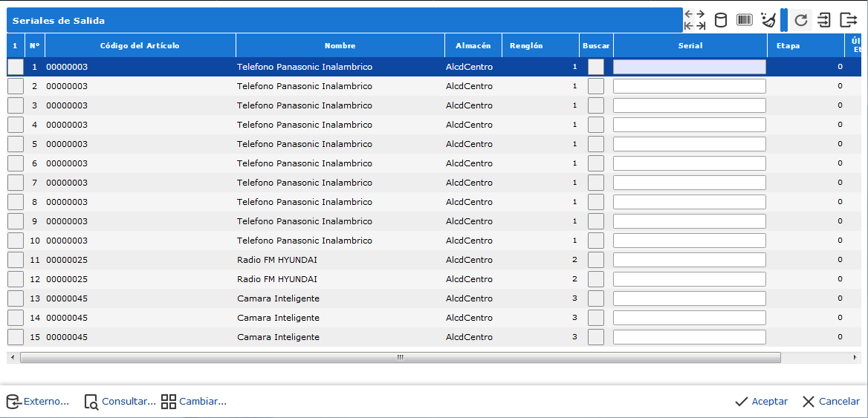The image size is (868, 418).
Task: Click the Buscar button in row 6
Action: pyautogui.click(x=596, y=163)
